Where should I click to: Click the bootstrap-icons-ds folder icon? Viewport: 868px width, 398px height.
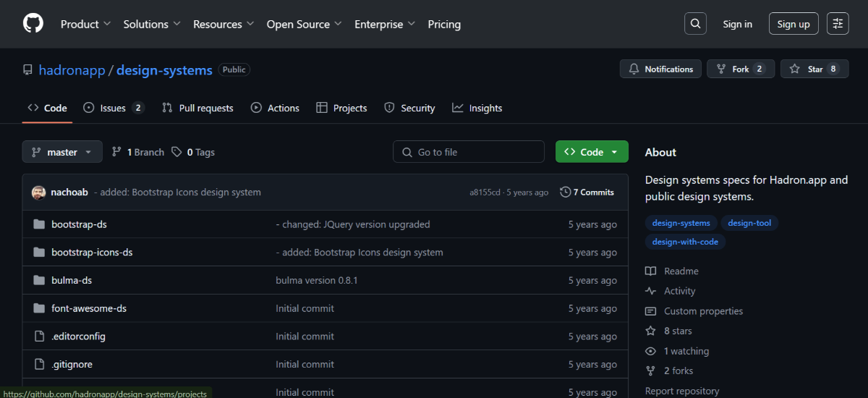pos(39,253)
